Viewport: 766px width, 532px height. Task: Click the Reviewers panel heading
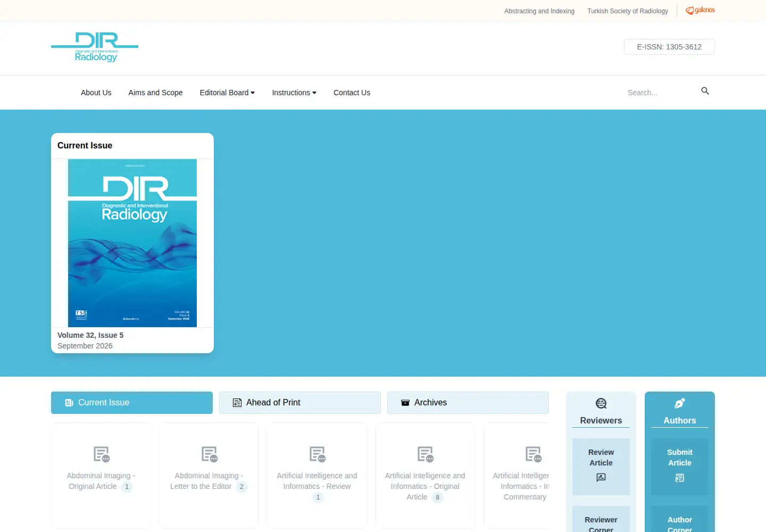[601, 420]
